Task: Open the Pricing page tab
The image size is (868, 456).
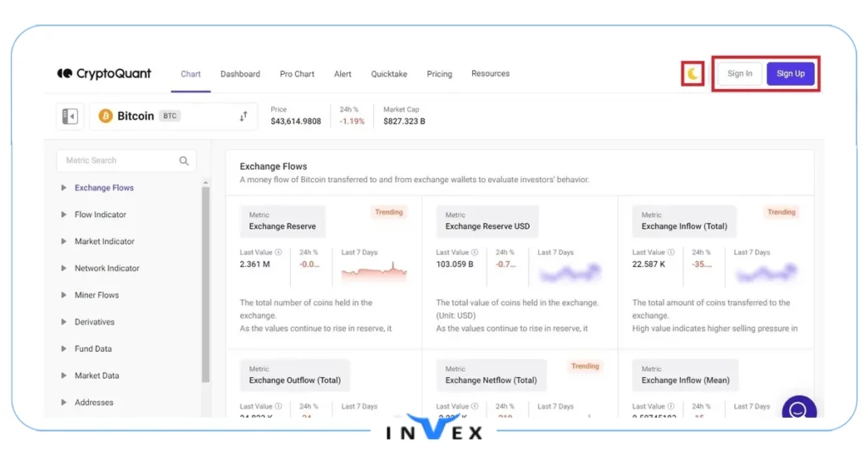Action: [x=440, y=74]
